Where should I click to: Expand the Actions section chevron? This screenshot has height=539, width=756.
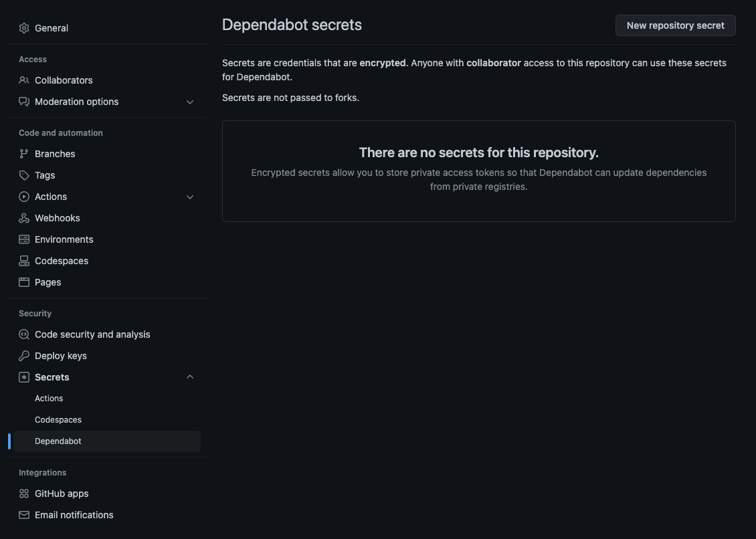point(190,197)
